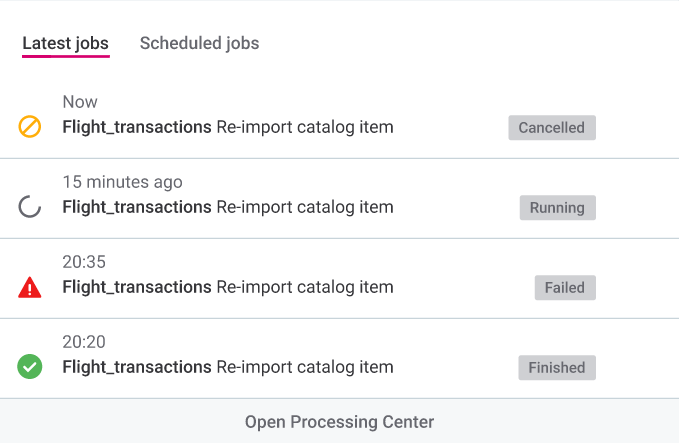
Task: Click the 20:20 timestamp
Action: click(84, 342)
